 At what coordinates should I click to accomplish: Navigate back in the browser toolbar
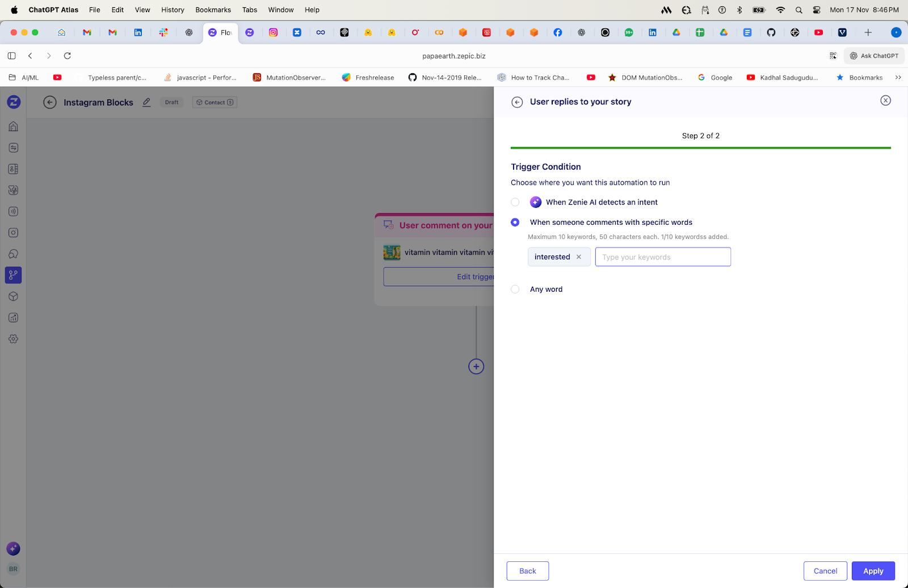[31, 56]
